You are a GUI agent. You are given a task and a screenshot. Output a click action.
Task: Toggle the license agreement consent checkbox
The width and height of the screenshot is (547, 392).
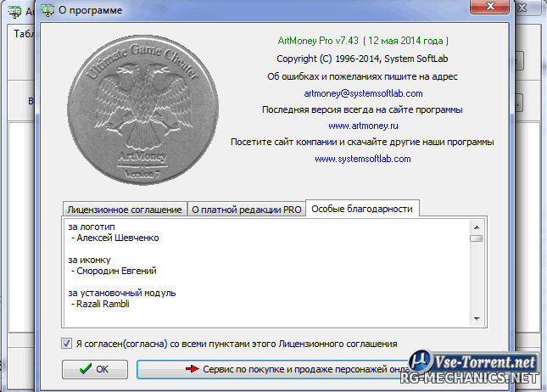point(67,344)
